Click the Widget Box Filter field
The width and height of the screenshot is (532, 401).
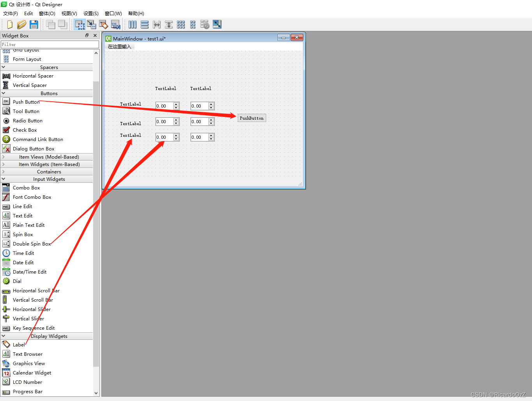click(x=49, y=44)
